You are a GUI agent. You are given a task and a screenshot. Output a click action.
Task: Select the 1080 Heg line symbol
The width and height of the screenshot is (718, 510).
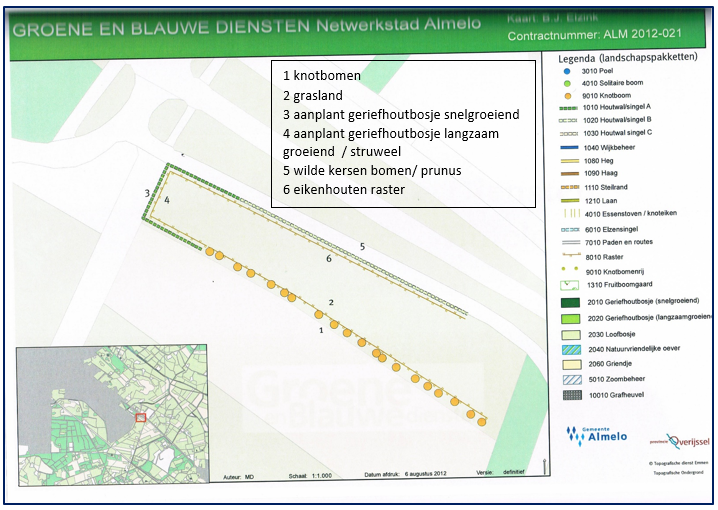point(570,161)
